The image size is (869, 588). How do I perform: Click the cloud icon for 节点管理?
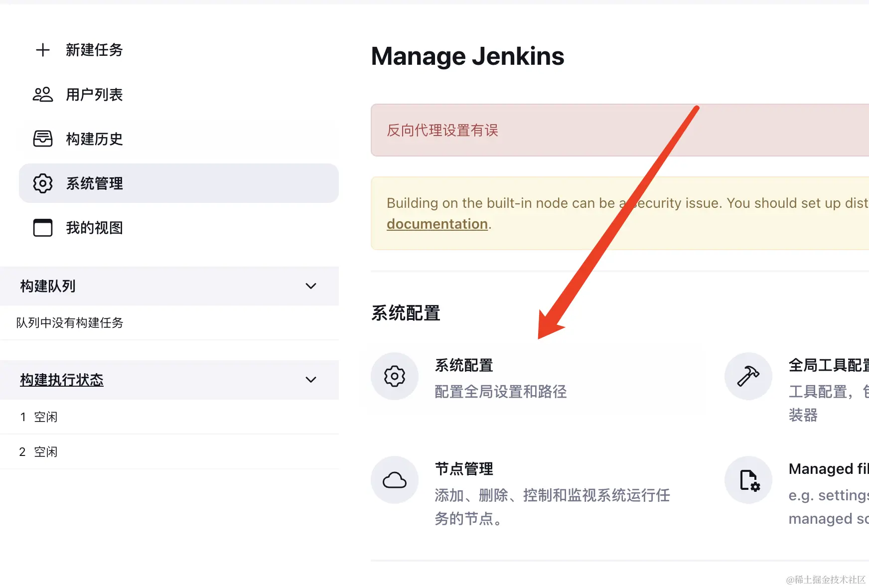[x=395, y=480]
